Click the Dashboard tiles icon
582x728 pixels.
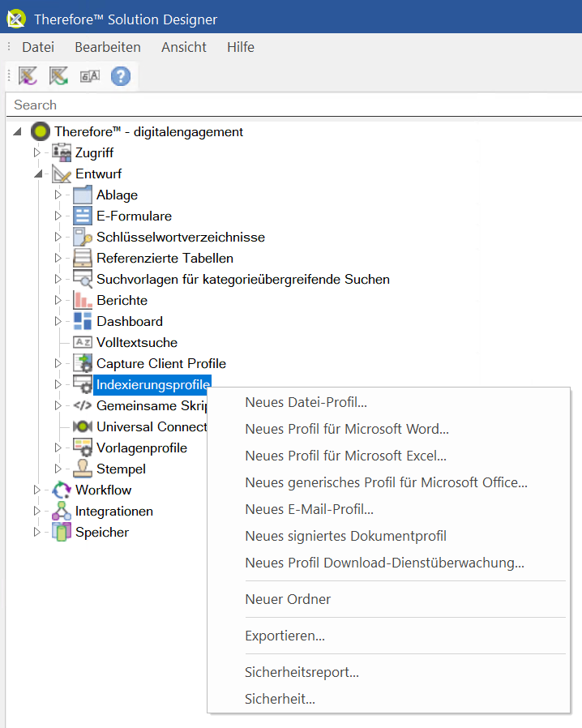[x=83, y=321]
